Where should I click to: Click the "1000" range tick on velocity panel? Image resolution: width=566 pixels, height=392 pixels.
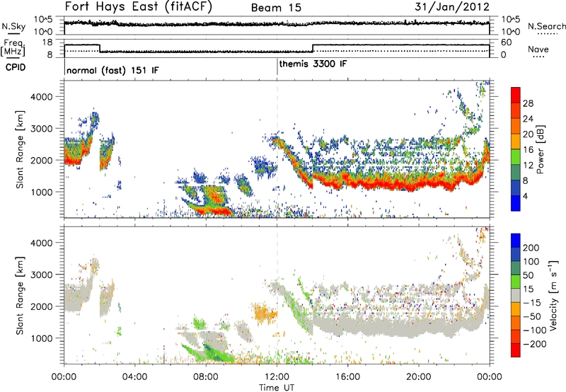(42, 338)
